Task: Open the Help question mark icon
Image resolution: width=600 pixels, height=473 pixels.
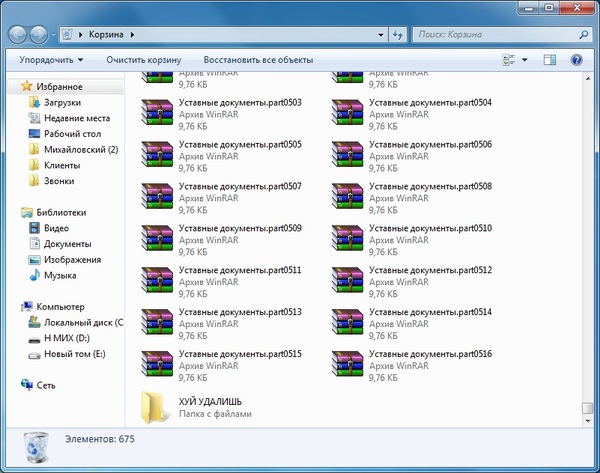Action: (x=576, y=60)
